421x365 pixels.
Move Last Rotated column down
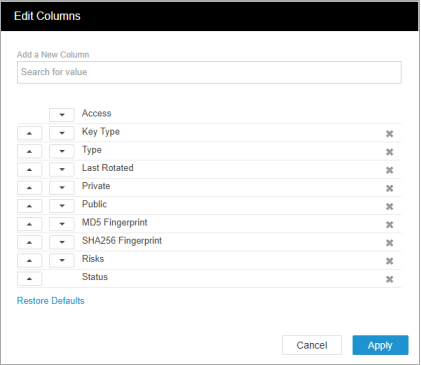pyautogui.click(x=62, y=169)
